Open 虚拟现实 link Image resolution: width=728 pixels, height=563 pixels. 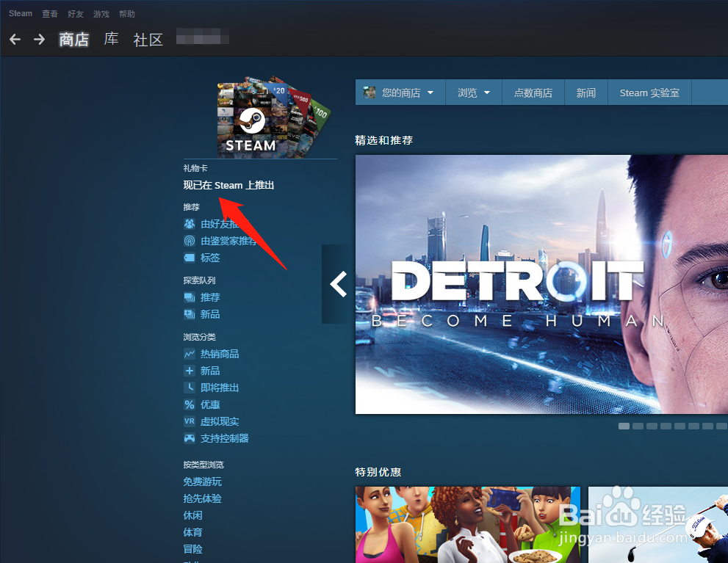[x=220, y=421]
